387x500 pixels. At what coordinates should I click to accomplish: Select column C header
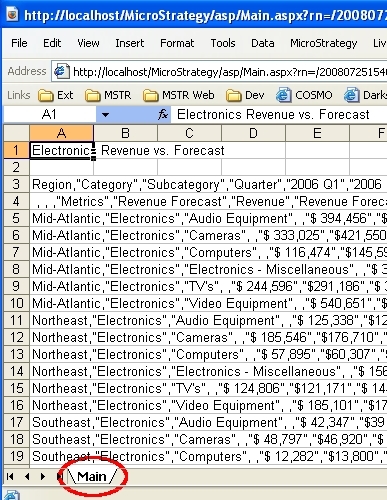pos(189,133)
